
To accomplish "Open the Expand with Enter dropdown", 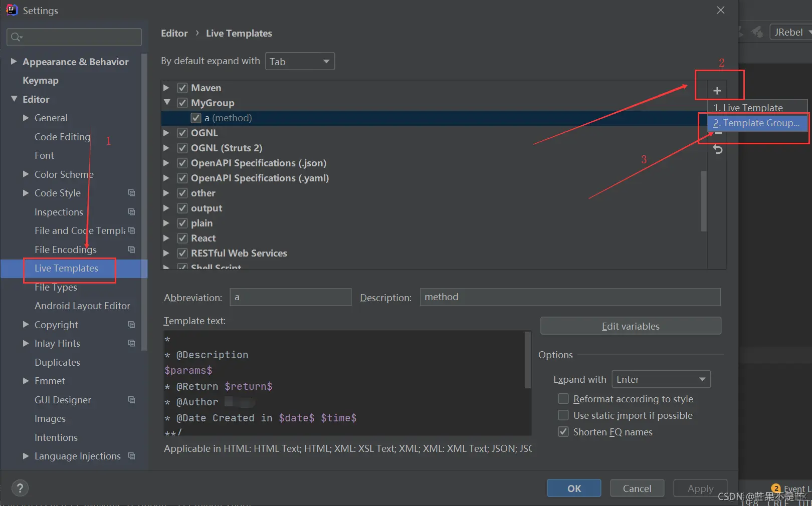I will click(x=661, y=379).
